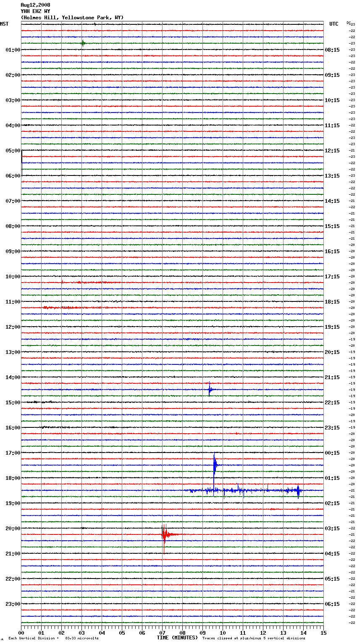Viewport: 357px width, 644px height.
Task: Select the 12:00 MST hour label
Action: coord(13,327)
